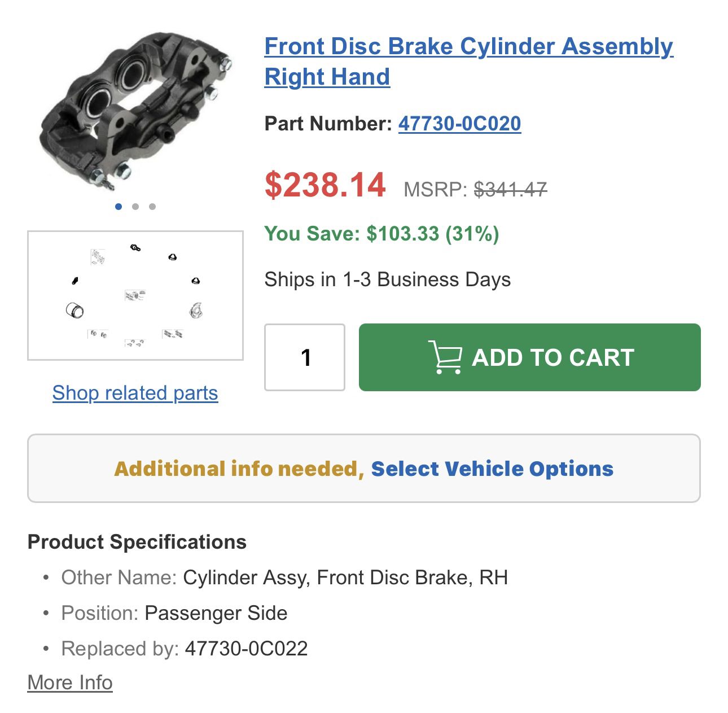Click the More Info link
728x713 pixels.
click(69, 682)
